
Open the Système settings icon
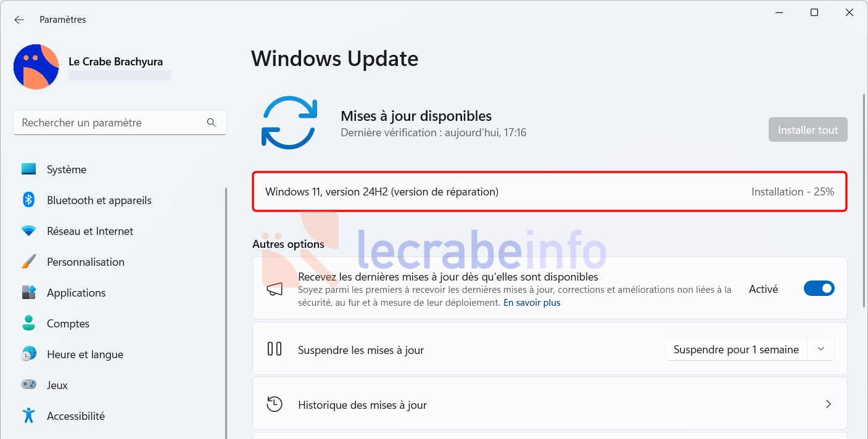[28, 169]
